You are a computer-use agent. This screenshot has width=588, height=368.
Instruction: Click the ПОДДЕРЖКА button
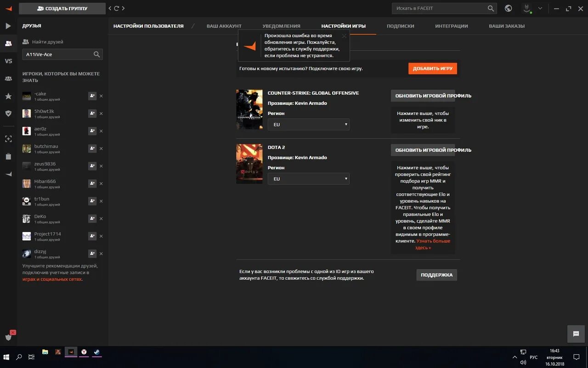[x=436, y=275]
